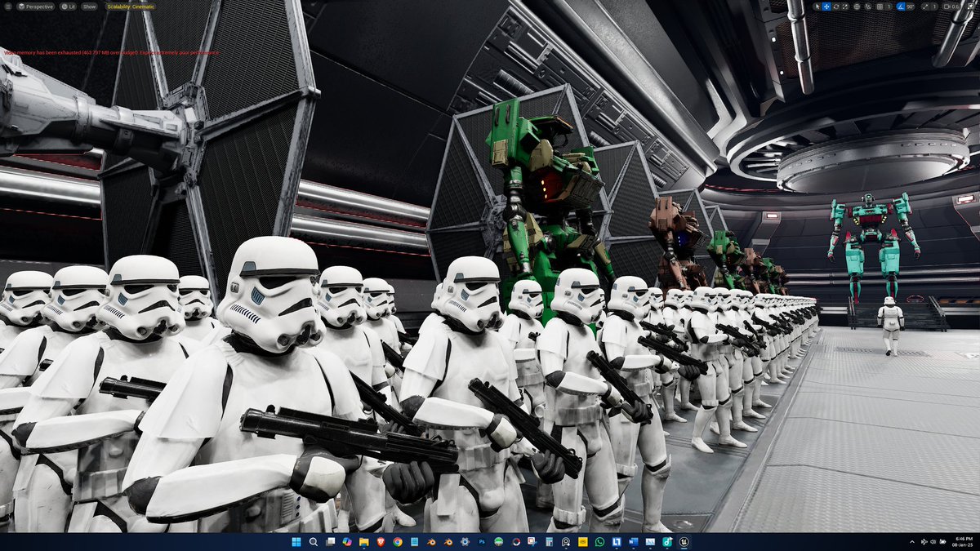
Task: Open the camera speed 0.6 setting
Action: click(951, 7)
